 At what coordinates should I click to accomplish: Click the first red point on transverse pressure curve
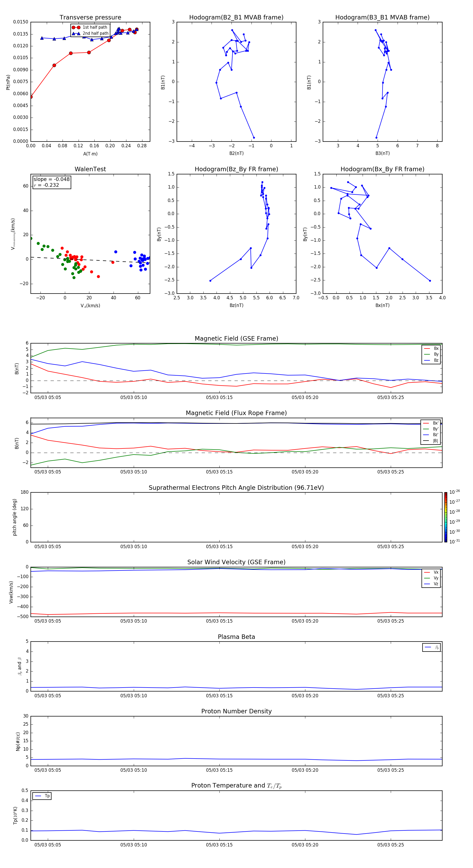pos(31,97)
